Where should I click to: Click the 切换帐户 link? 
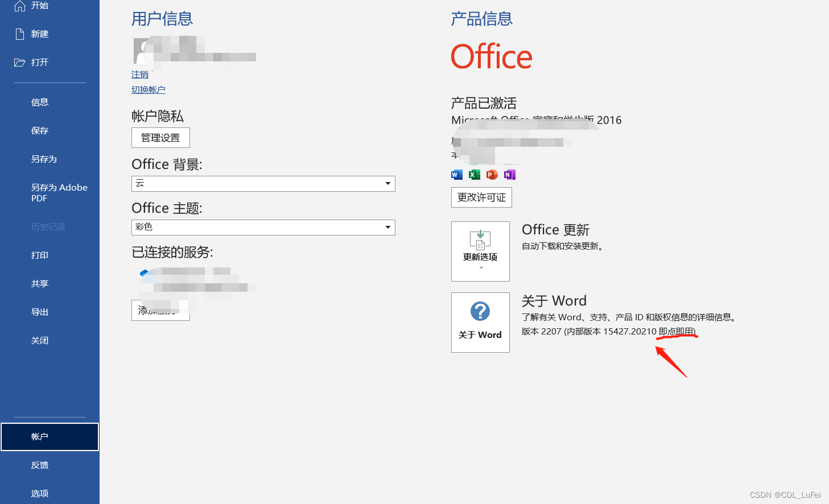148,89
